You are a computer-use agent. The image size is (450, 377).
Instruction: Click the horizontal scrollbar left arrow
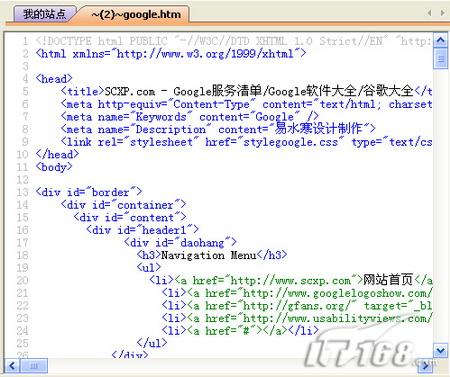pyautogui.click(x=12, y=366)
